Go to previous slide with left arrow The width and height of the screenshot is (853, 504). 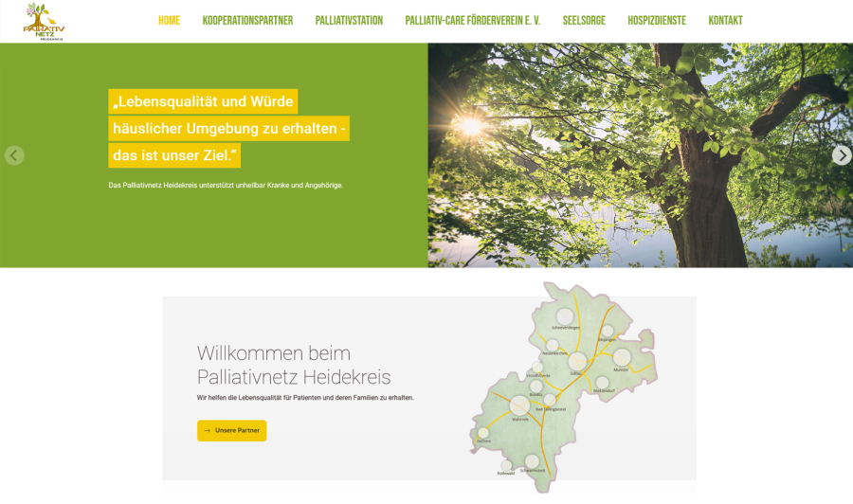pos(14,155)
